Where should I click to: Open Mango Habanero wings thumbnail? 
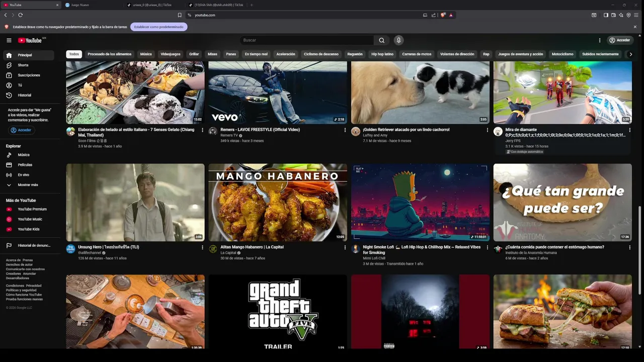[278, 202]
